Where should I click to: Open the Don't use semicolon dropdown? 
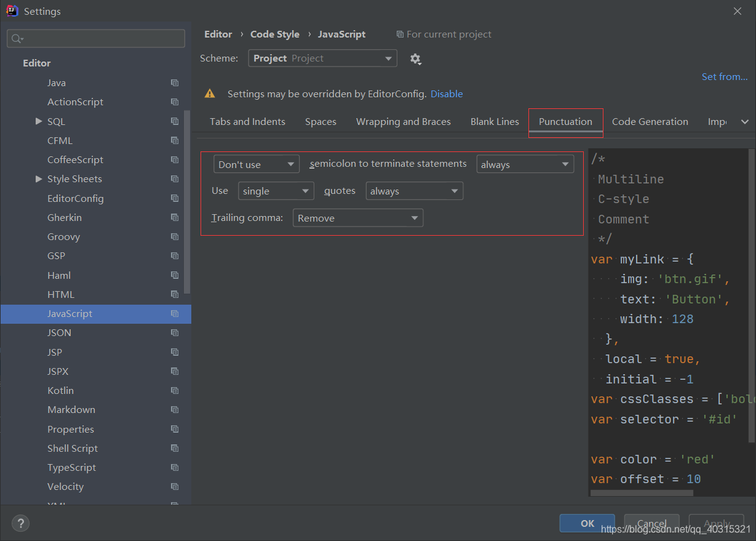coord(257,164)
